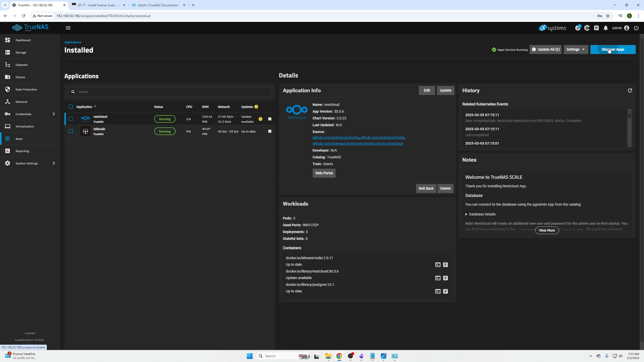Open File Explorer from the taskbar
Image resolution: width=644 pixels, height=362 pixels.
pyautogui.click(x=328, y=356)
